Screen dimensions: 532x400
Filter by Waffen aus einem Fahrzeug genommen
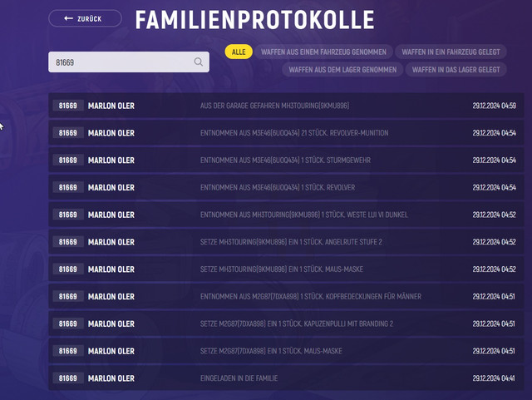click(323, 52)
